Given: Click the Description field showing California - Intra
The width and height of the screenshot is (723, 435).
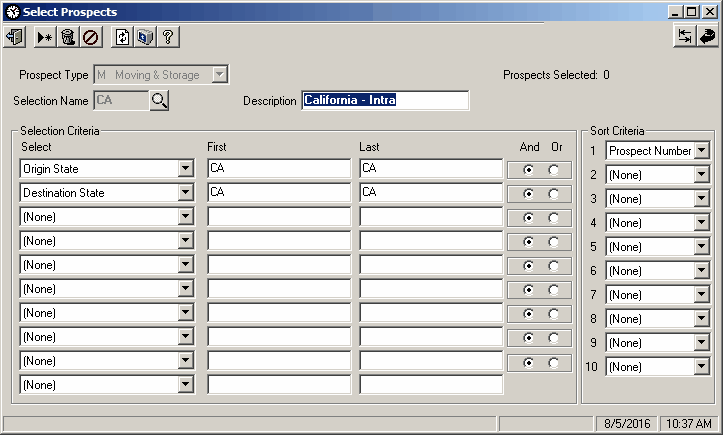Looking at the screenshot, I should click(385, 100).
